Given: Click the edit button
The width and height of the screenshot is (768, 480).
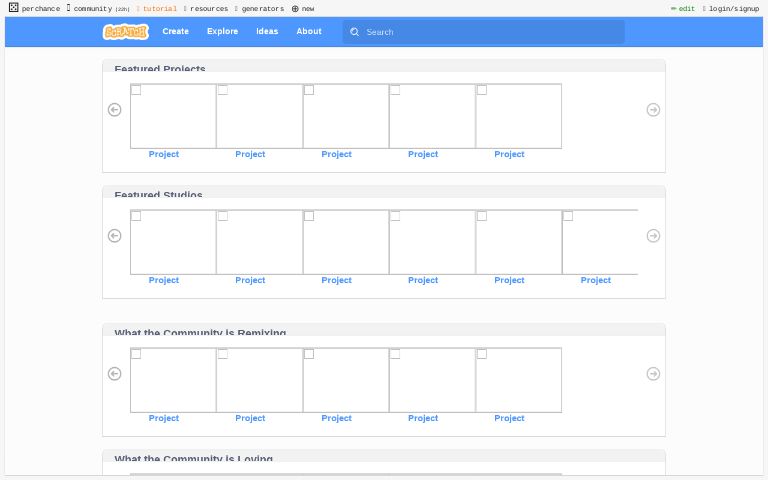Looking at the screenshot, I should point(686,9).
